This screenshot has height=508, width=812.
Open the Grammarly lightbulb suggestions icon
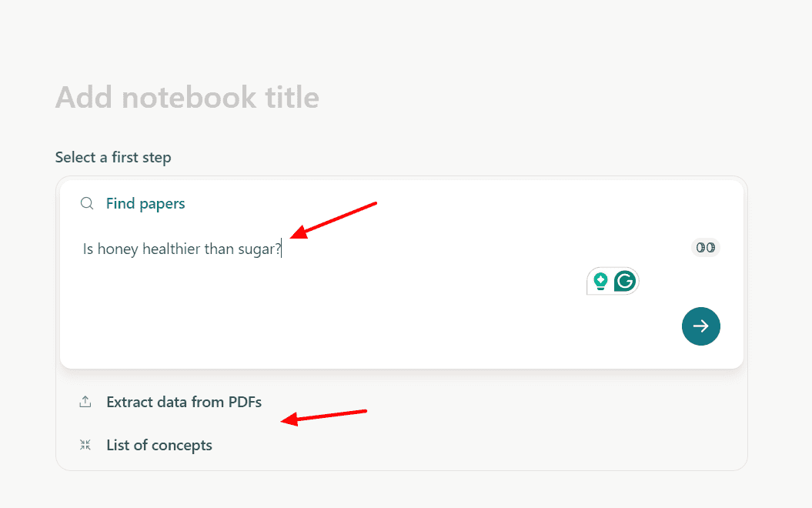tap(600, 282)
